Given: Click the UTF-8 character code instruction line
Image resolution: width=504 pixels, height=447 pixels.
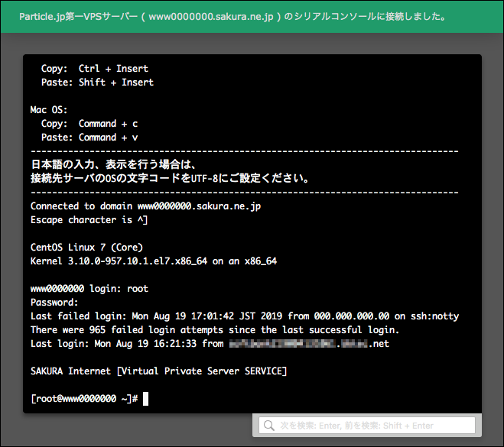Looking at the screenshot, I should (x=170, y=178).
